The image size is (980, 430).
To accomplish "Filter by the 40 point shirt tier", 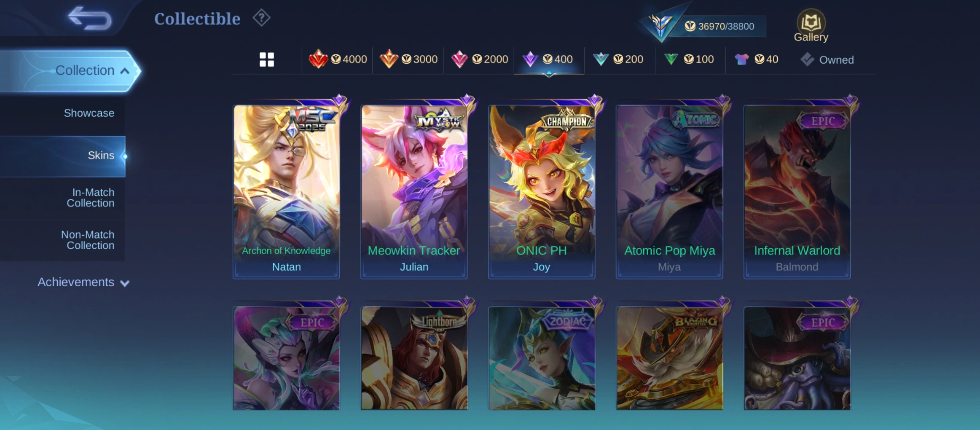I will [756, 59].
